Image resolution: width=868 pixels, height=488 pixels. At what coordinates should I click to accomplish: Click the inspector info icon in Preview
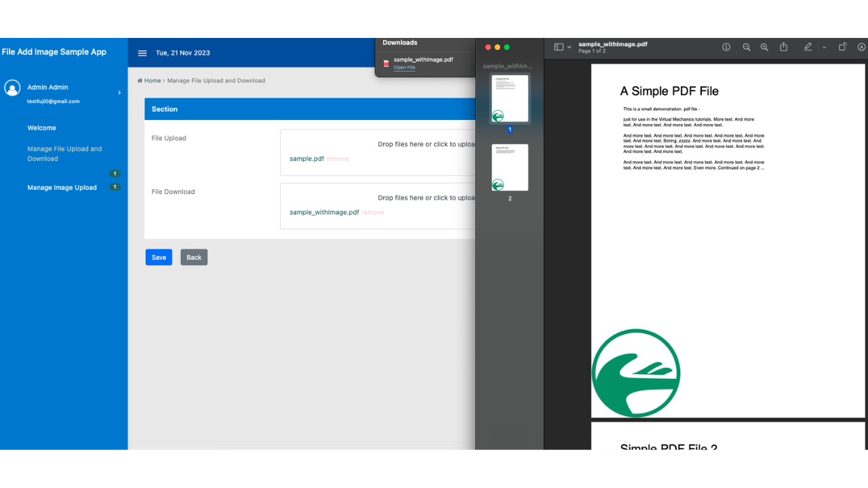pos(726,47)
